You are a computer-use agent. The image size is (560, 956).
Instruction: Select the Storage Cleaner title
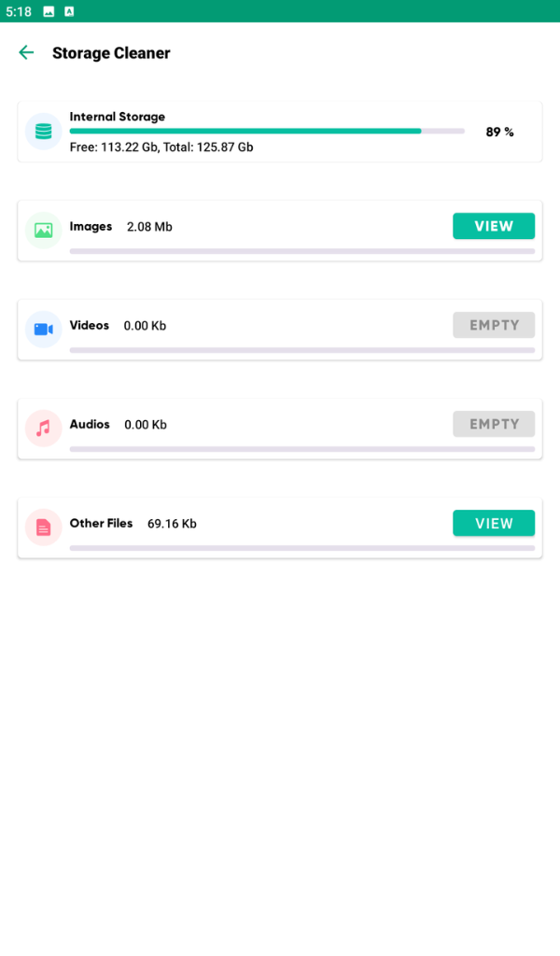pos(111,53)
